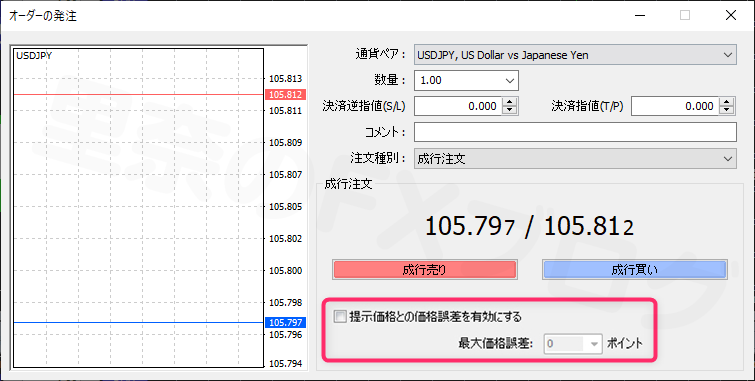Close the オーダーの発注 dialog

click(731, 15)
